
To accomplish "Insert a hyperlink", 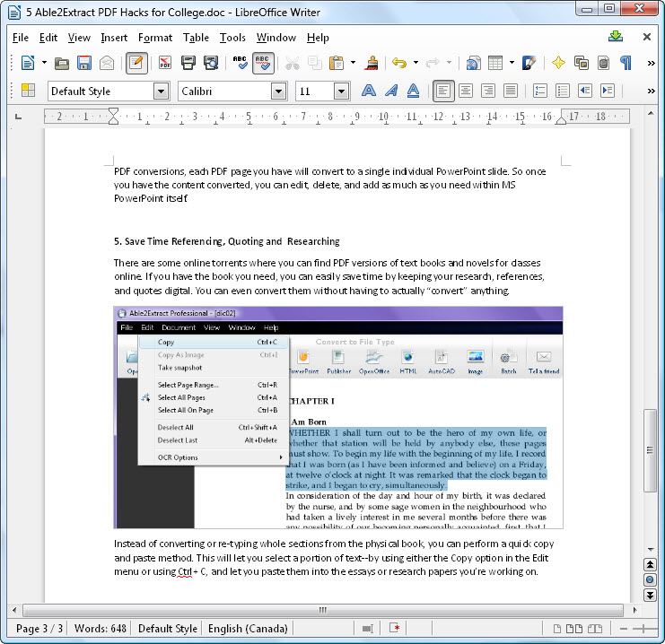I will coord(473,63).
